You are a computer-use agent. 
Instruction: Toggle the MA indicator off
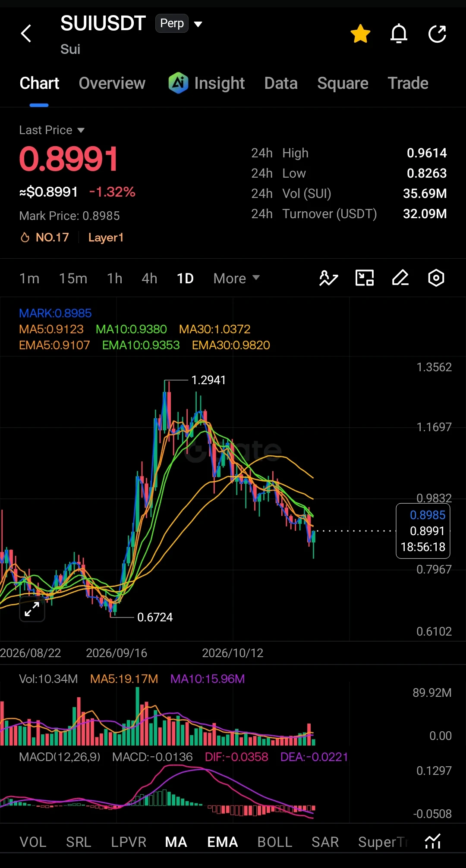[x=176, y=842]
